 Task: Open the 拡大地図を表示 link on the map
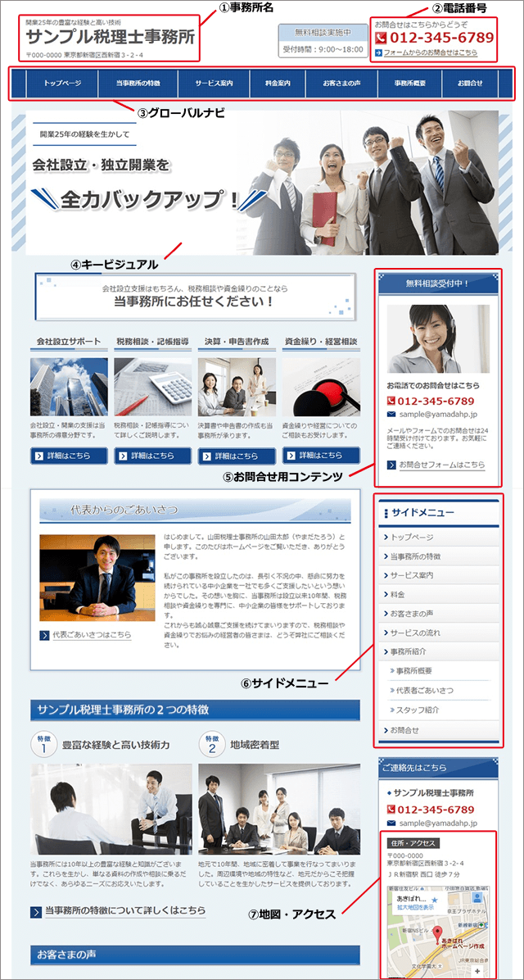click(414, 909)
